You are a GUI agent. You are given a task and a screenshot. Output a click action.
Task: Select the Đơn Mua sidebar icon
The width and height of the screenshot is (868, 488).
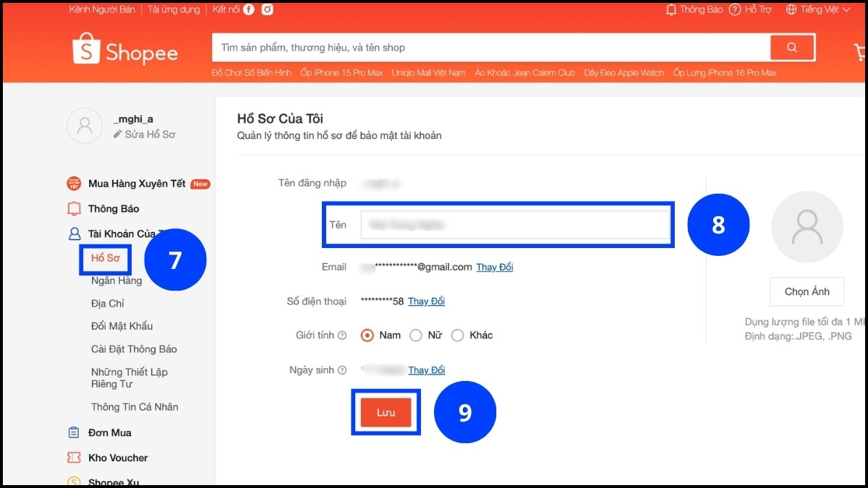[x=73, y=432]
